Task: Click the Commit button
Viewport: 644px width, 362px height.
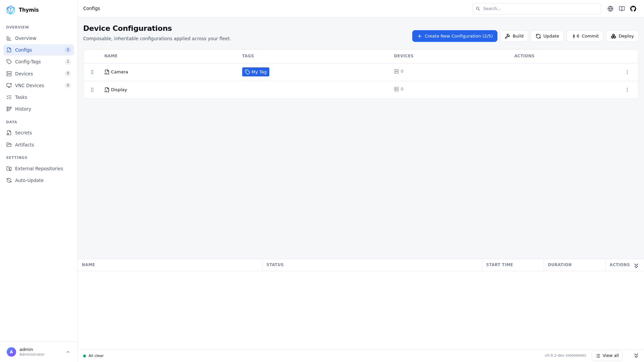Action: tap(585, 36)
